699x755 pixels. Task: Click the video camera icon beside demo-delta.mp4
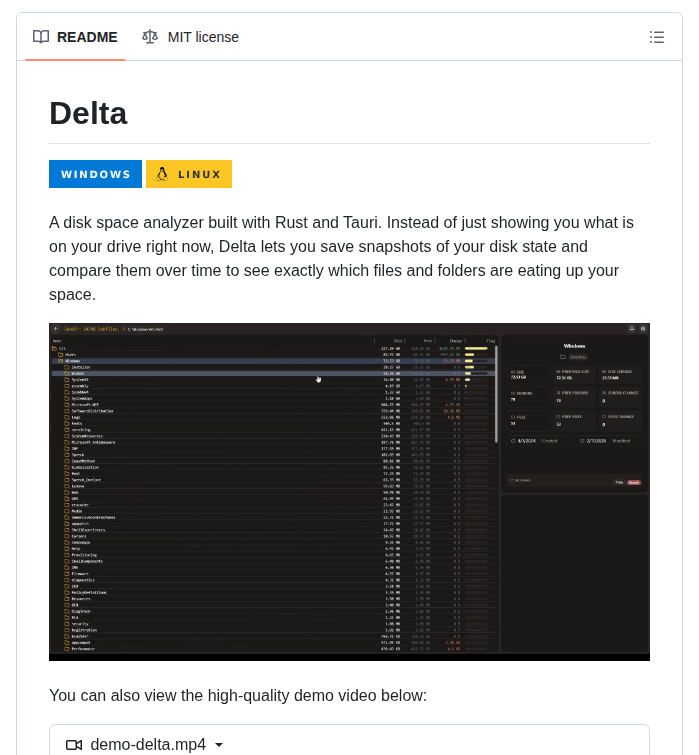74,745
